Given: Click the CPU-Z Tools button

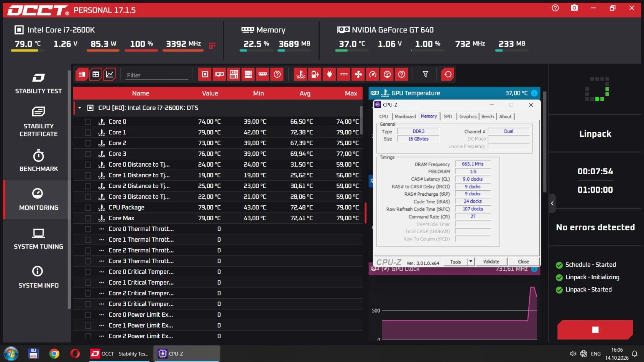Looking at the screenshot, I should [455, 262].
